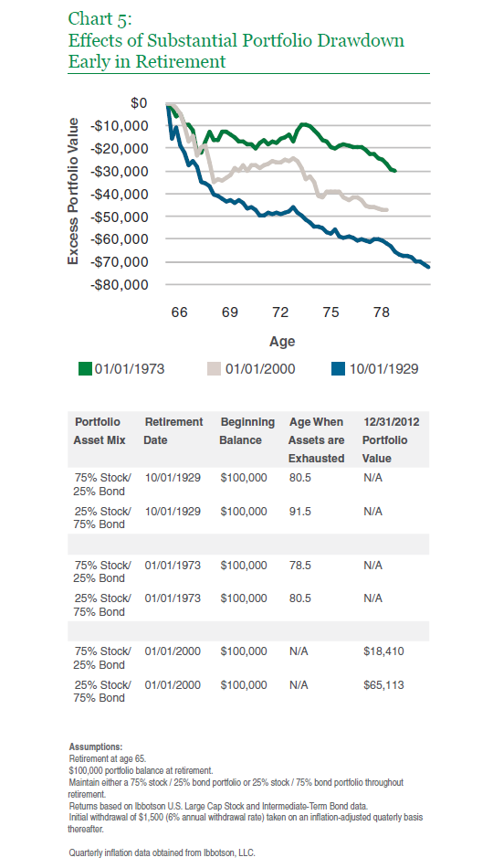
Task: Click the end of the blue 1929 line
Action: tap(429, 268)
